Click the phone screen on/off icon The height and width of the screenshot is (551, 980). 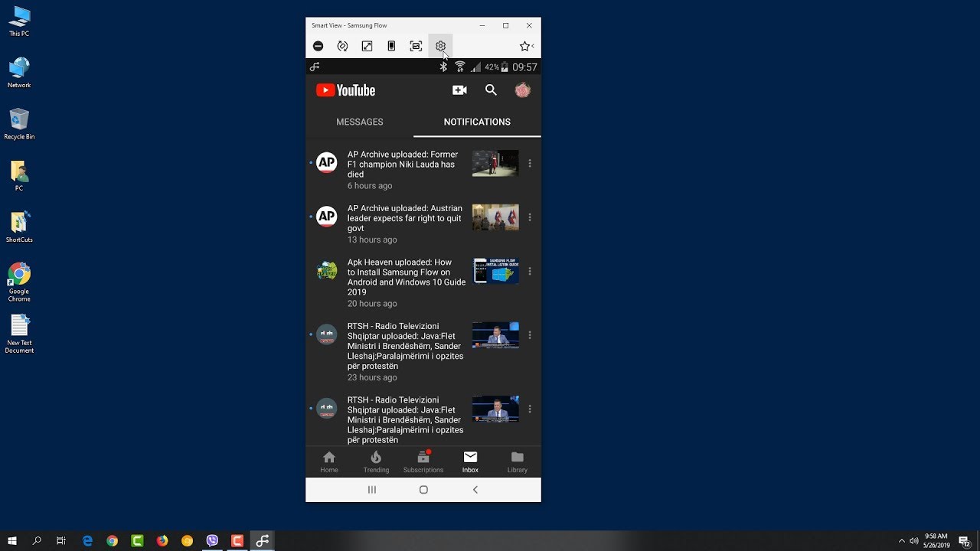tap(391, 46)
